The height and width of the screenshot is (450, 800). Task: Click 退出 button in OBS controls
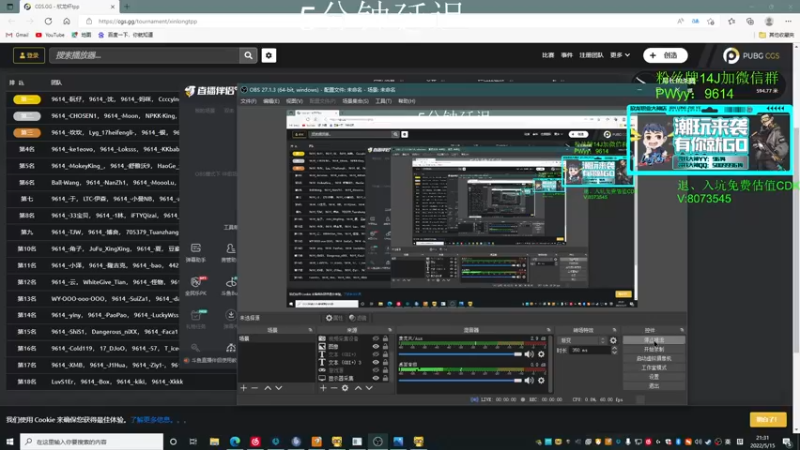654,386
